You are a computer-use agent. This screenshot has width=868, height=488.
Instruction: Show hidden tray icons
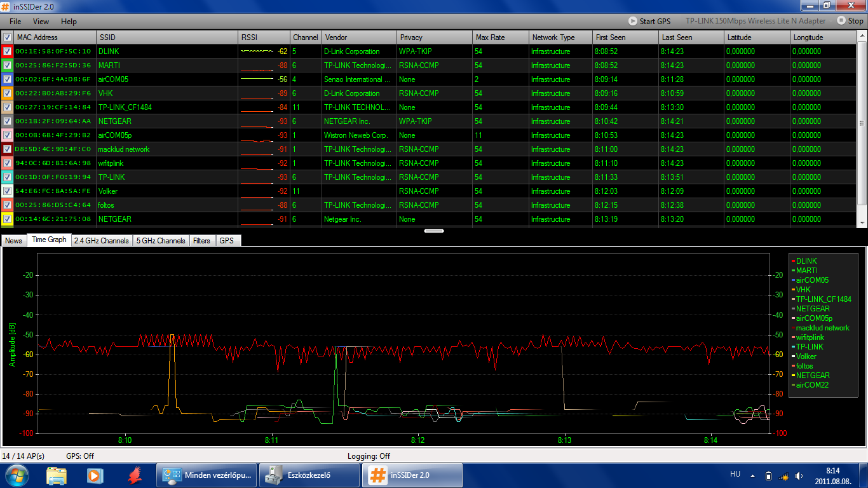pos(753,475)
